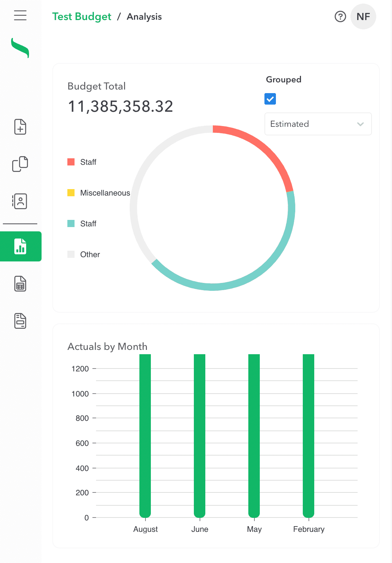The height and width of the screenshot is (563, 392).
Task: Click the budget total 11,385,358.32
Action: [x=120, y=106]
